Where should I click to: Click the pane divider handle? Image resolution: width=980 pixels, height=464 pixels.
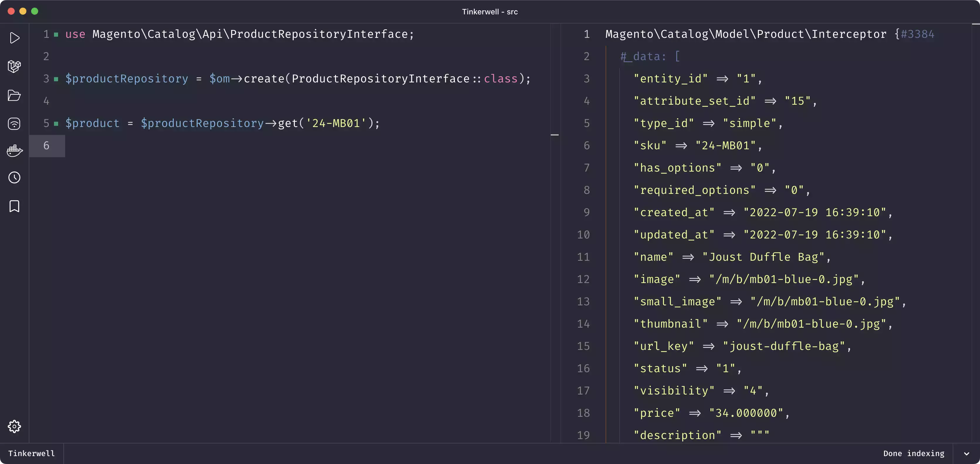tap(555, 135)
